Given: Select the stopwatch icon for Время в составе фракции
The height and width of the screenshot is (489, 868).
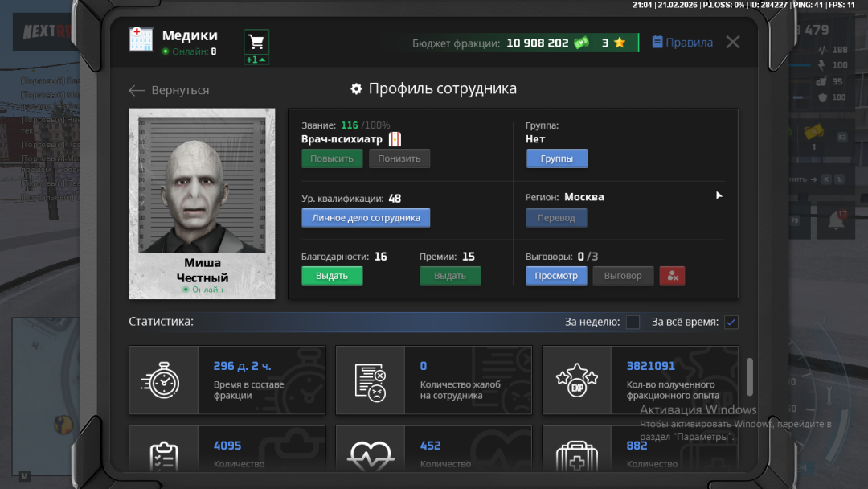Looking at the screenshot, I should click(163, 380).
